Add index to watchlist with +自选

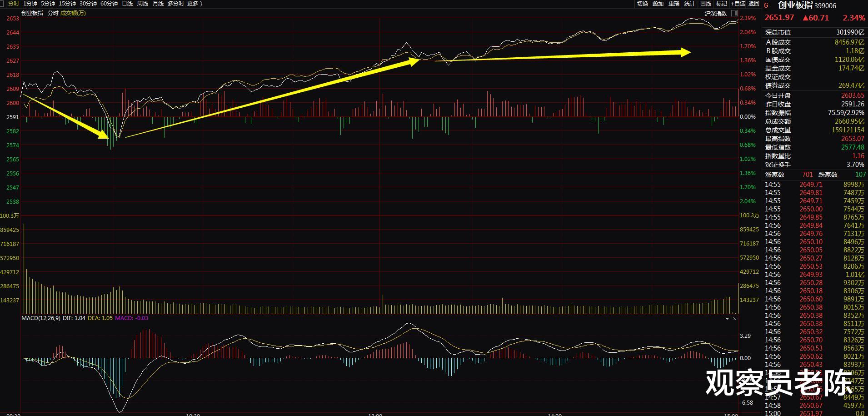(738, 4)
